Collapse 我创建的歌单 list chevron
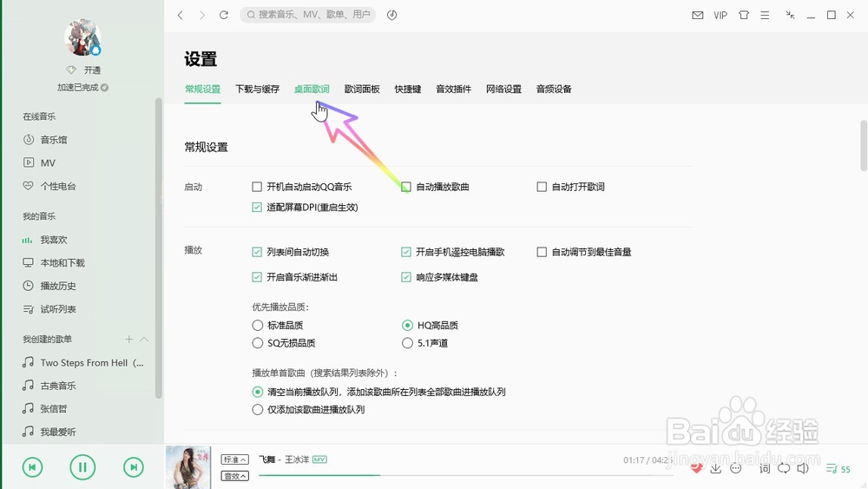The width and height of the screenshot is (868, 489). [144, 339]
